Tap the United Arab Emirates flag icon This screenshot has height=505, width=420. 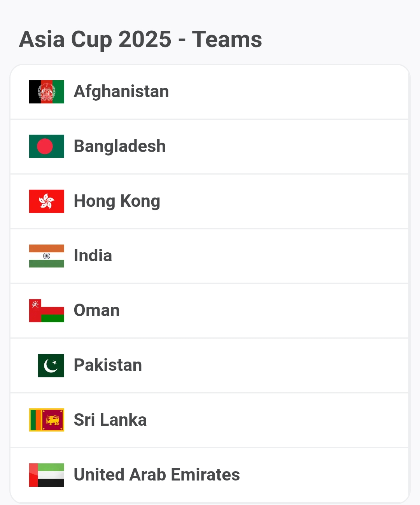[47, 475]
